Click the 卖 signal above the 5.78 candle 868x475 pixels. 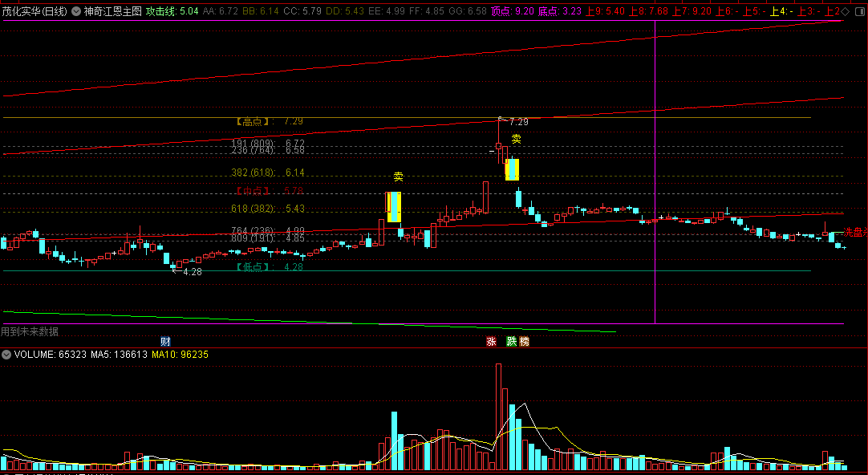pyautogui.click(x=399, y=177)
